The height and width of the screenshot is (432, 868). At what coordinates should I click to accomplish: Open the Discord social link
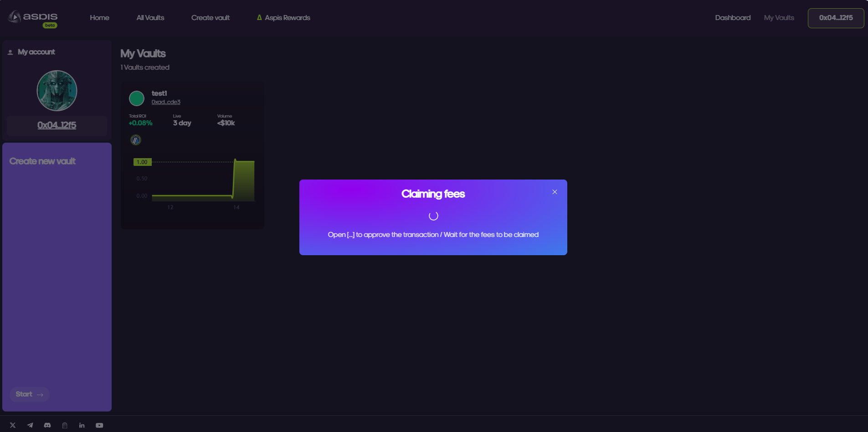coord(47,425)
